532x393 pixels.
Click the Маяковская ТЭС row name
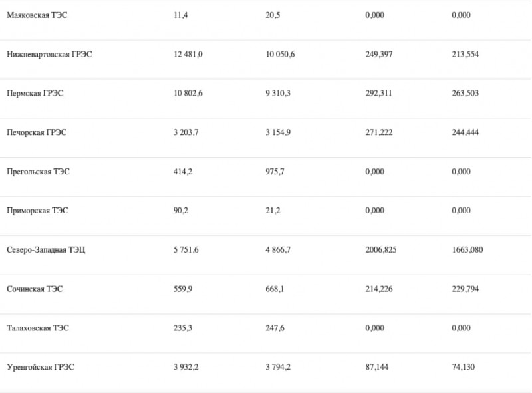(37, 15)
